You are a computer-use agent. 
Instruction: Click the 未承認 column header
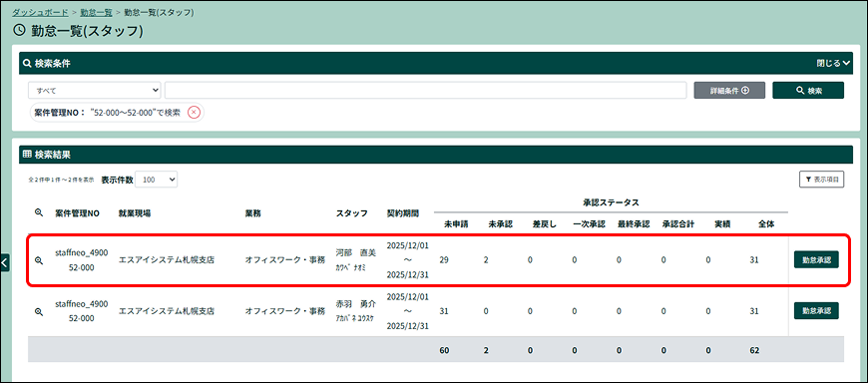click(x=501, y=224)
